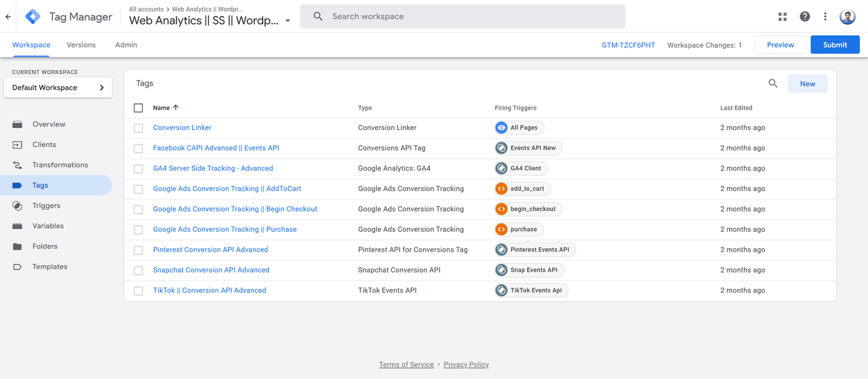Image resolution: width=868 pixels, height=379 pixels.
Task: Click the GTM-TZCF6PHT container ID
Action: [629, 45]
